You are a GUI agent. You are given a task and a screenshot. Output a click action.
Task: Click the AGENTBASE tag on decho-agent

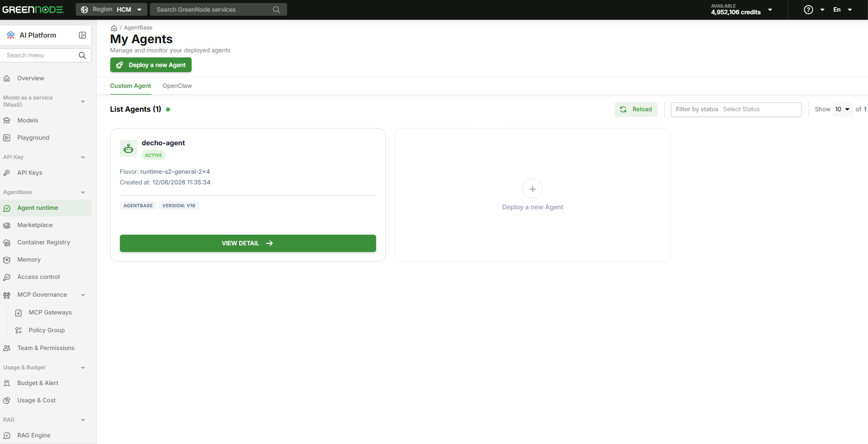coord(138,206)
